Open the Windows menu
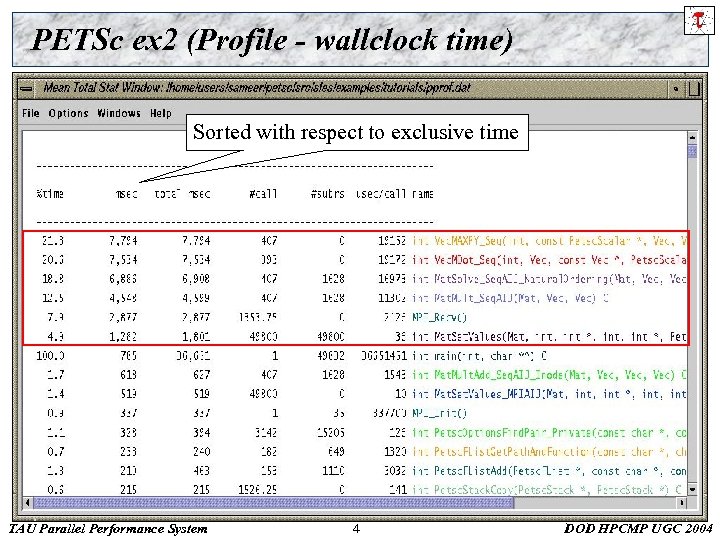 pos(119,113)
